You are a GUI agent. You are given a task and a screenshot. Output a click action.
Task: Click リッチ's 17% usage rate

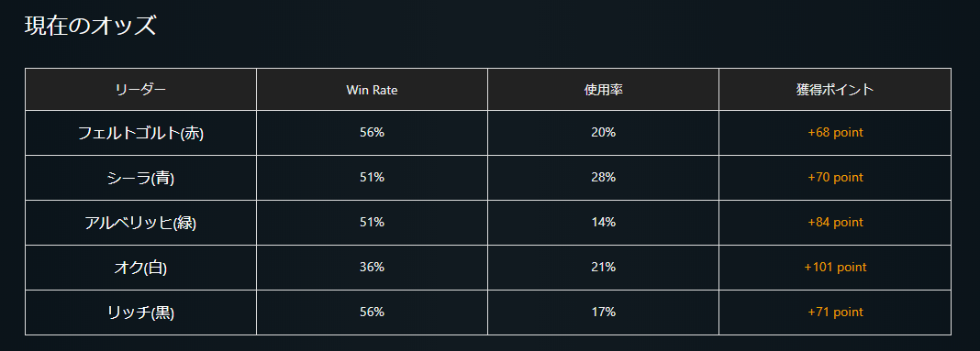coord(603,313)
